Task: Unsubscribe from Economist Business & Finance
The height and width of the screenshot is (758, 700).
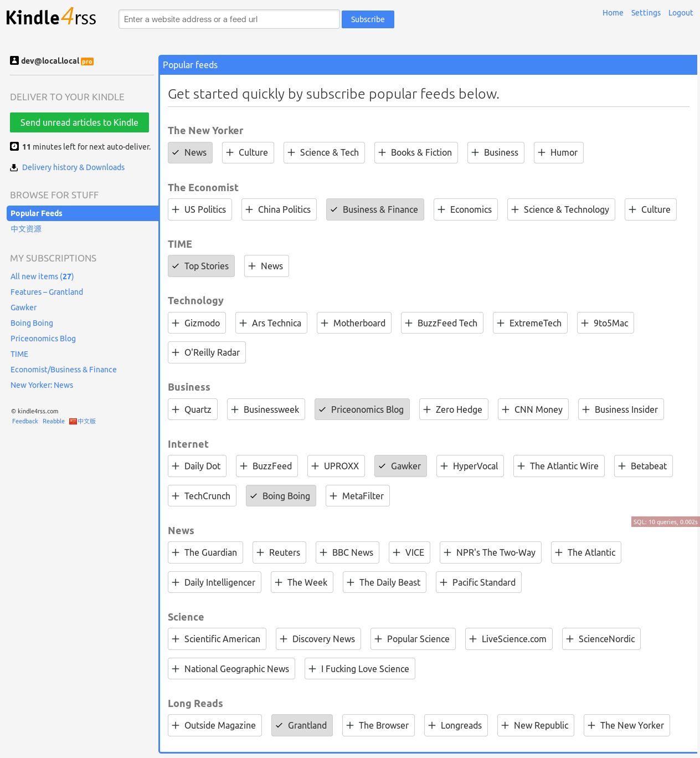Action: point(375,209)
